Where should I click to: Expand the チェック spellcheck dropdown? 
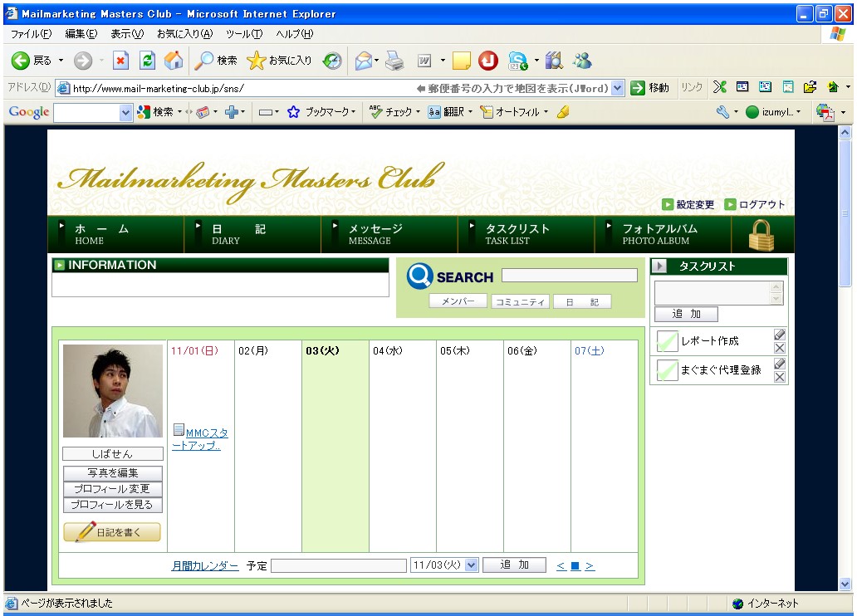418,112
